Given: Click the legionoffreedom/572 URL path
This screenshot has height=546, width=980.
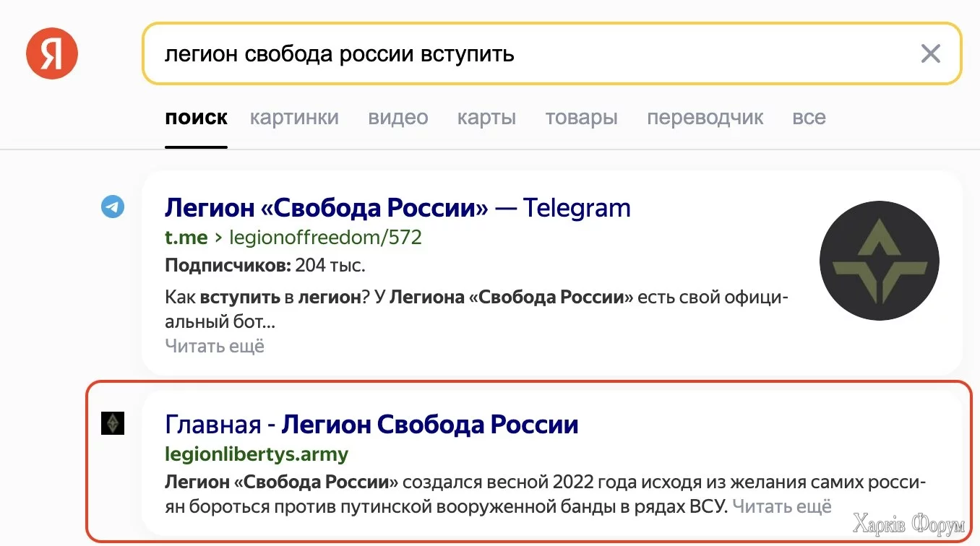Looking at the screenshot, I should click(x=325, y=237).
